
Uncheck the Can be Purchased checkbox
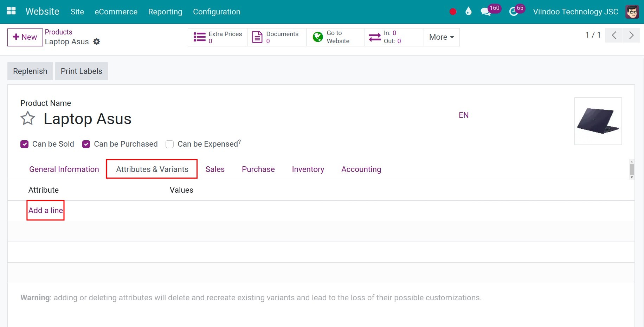[86, 144]
